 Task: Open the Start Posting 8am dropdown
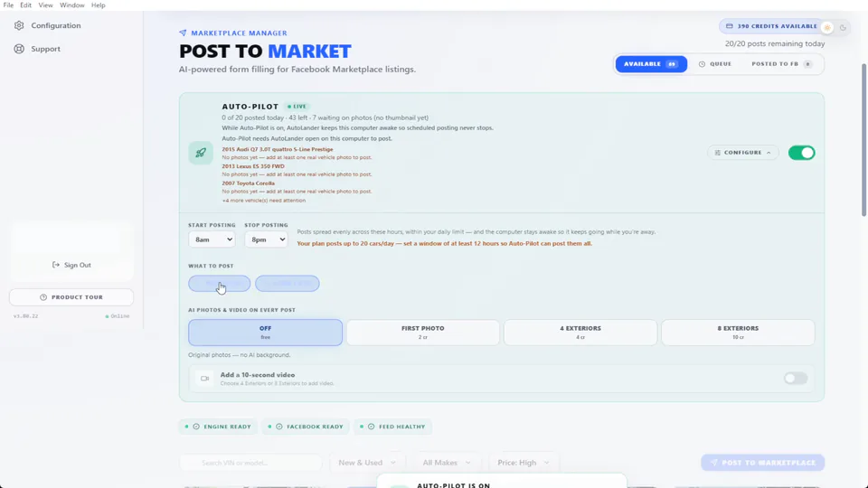click(x=212, y=239)
